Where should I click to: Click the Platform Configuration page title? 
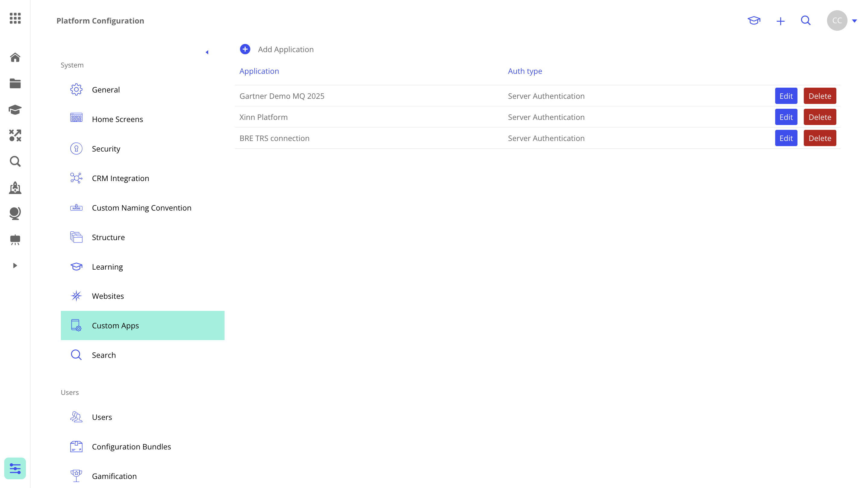pos(100,20)
